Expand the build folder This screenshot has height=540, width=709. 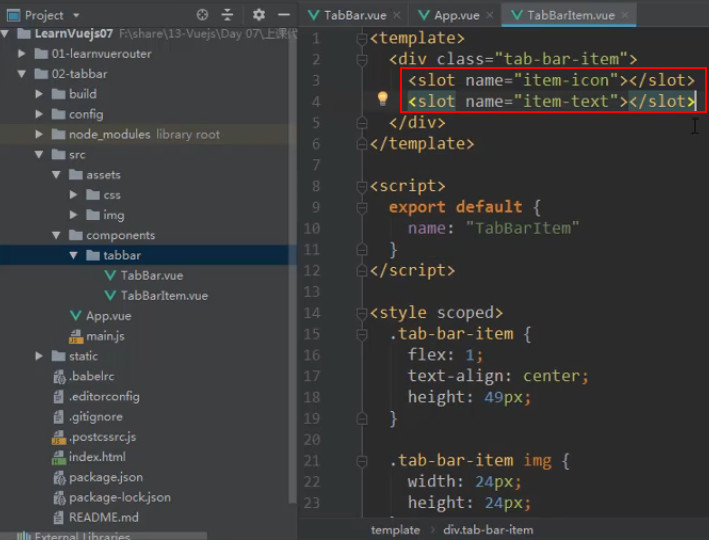click(39, 94)
